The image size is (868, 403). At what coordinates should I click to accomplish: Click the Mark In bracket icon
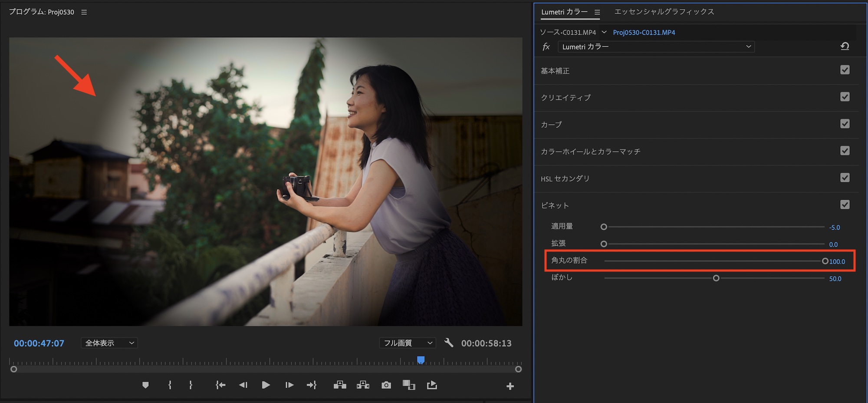tap(170, 385)
